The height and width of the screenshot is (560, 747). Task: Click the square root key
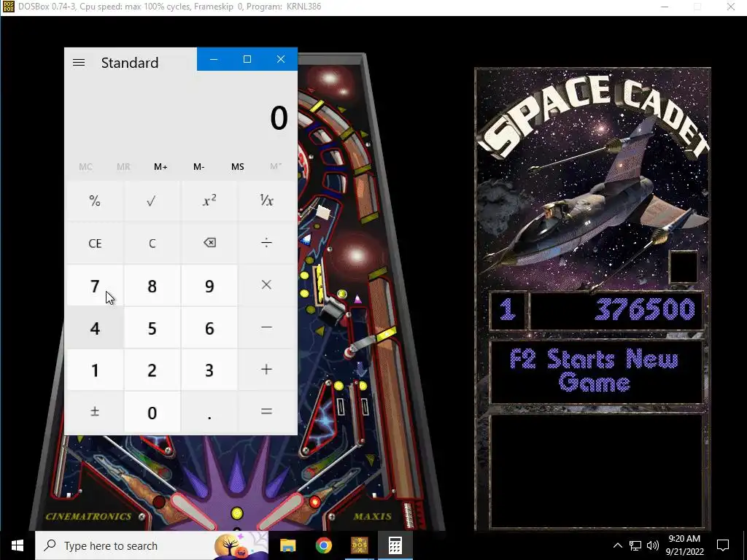(x=152, y=201)
